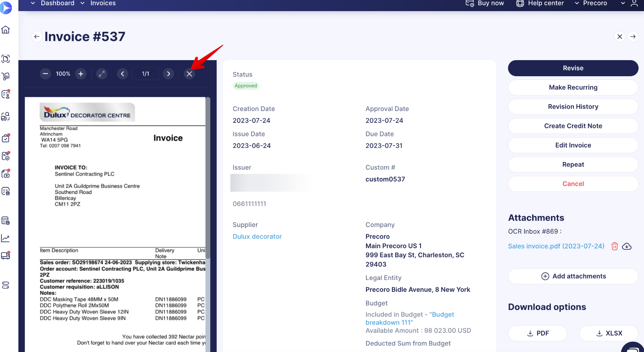Go to previous page of preview
This screenshot has height=352, width=644.
(122, 74)
